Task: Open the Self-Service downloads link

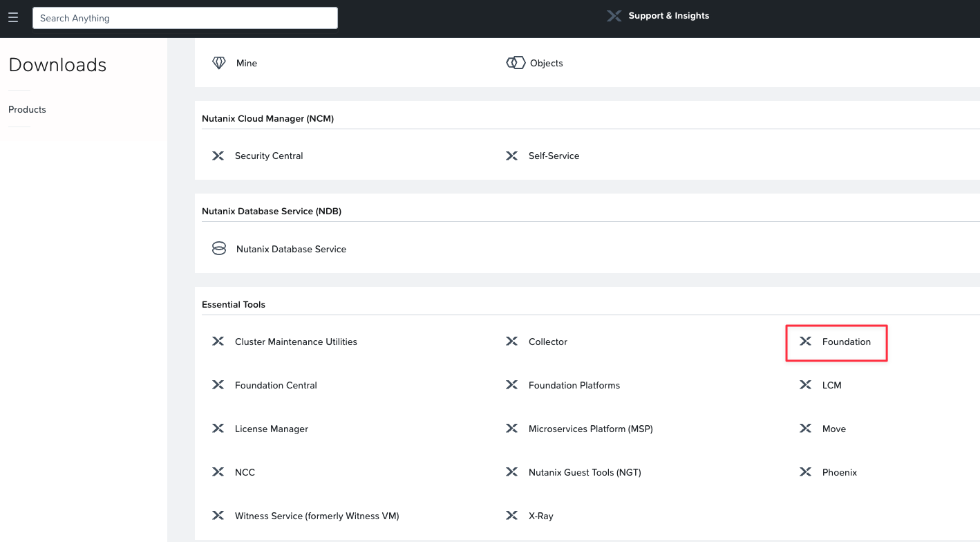Action: tap(554, 156)
